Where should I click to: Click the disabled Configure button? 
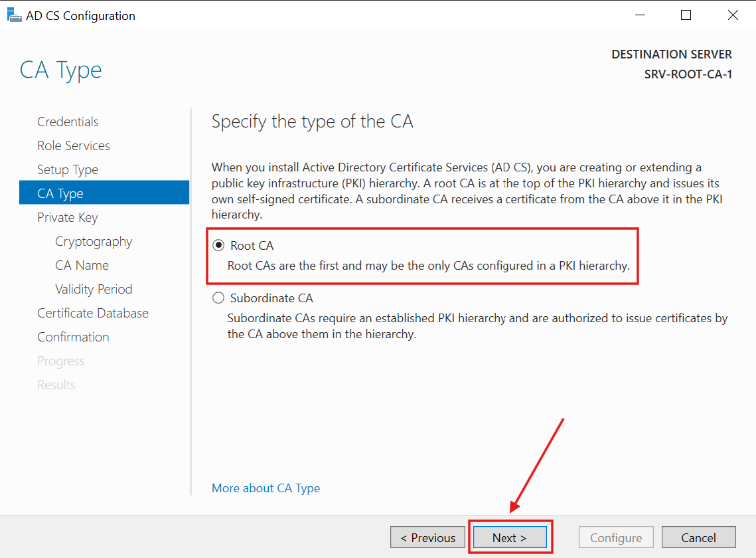point(616,537)
